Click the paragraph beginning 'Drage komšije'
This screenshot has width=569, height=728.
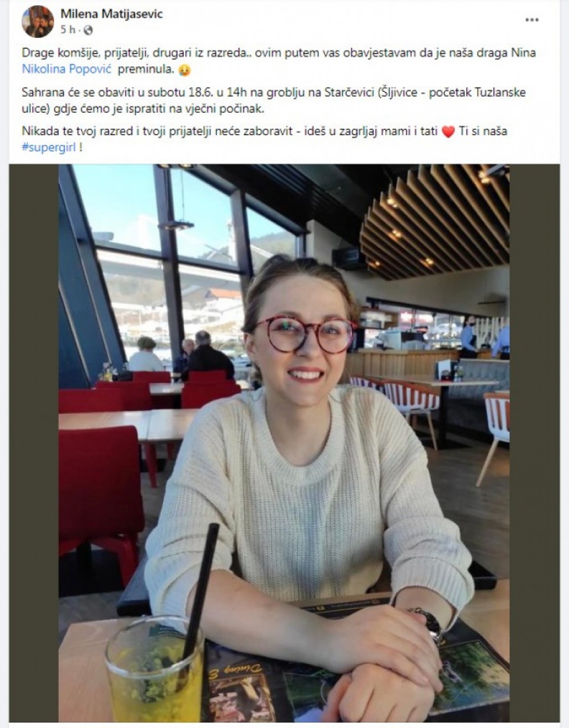(x=279, y=61)
